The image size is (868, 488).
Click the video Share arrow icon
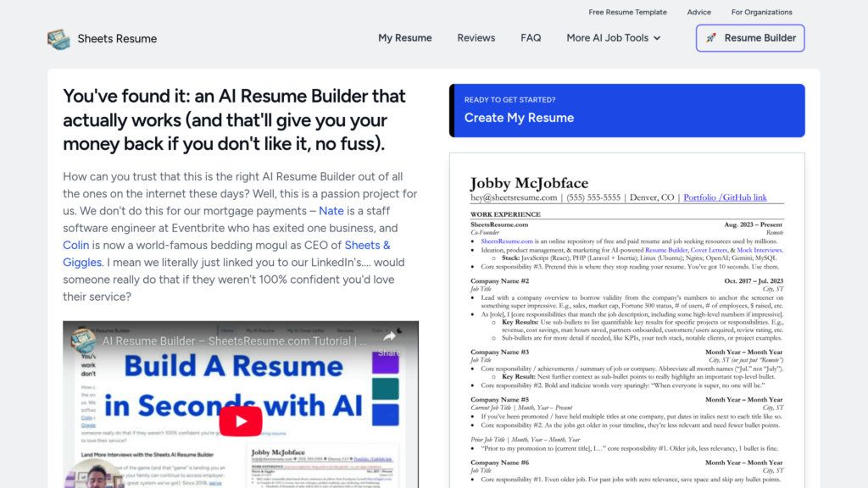click(x=389, y=336)
